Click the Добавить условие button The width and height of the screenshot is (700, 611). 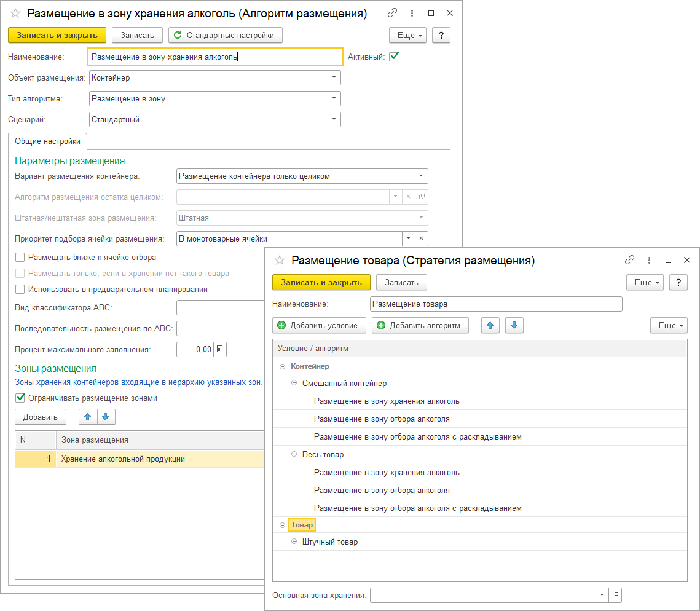point(319,325)
